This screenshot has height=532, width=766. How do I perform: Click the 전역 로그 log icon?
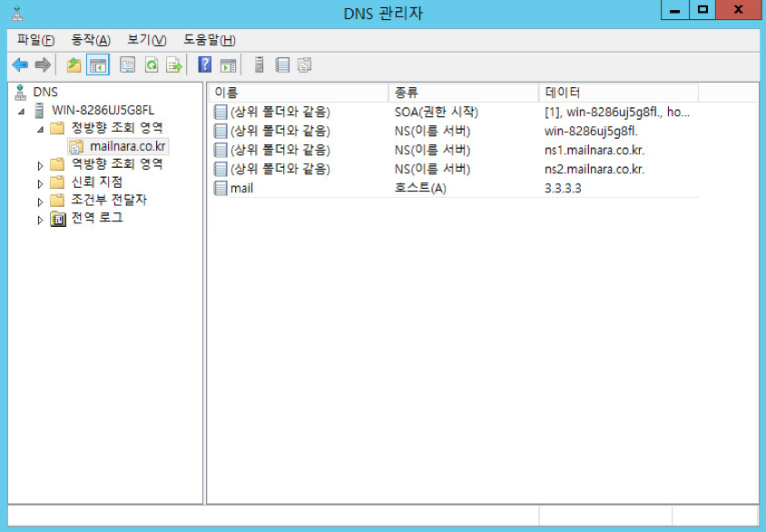(58, 219)
